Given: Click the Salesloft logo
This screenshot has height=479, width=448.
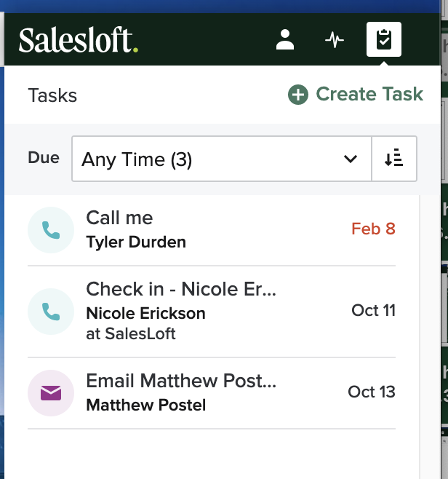Looking at the screenshot, I should 79,41.
